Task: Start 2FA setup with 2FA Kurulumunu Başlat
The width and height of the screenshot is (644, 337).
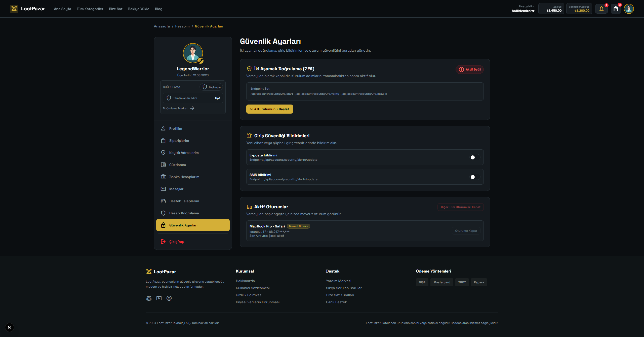Action: (269, 109)
